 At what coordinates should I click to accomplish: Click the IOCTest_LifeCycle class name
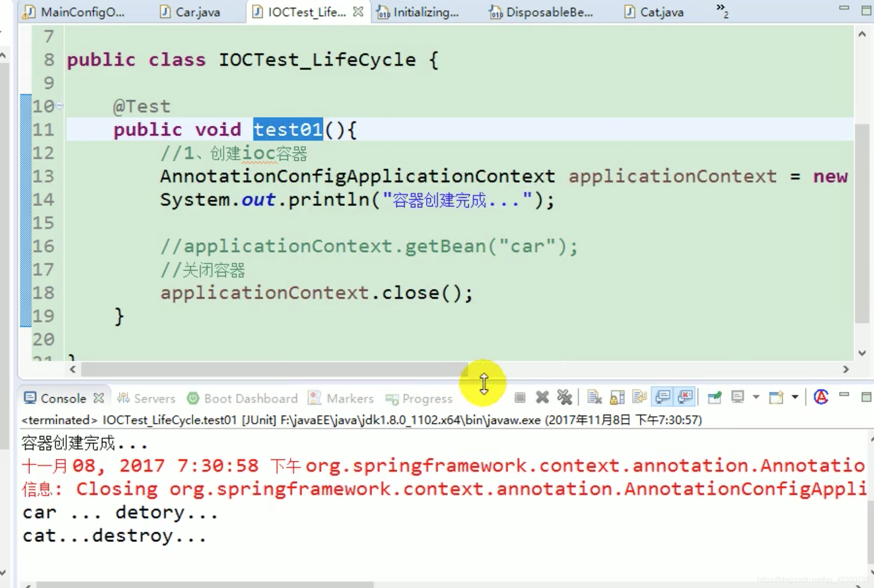317,60
